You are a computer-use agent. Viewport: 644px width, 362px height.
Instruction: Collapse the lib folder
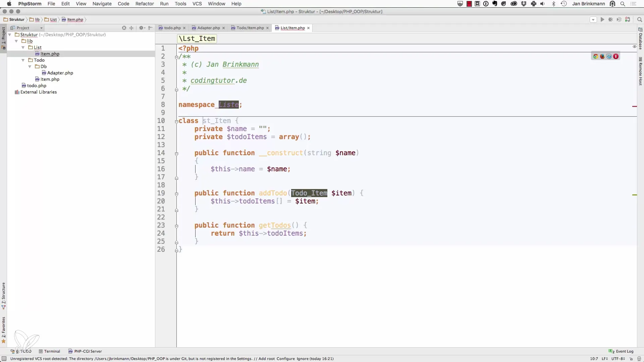tap(16, 41)
